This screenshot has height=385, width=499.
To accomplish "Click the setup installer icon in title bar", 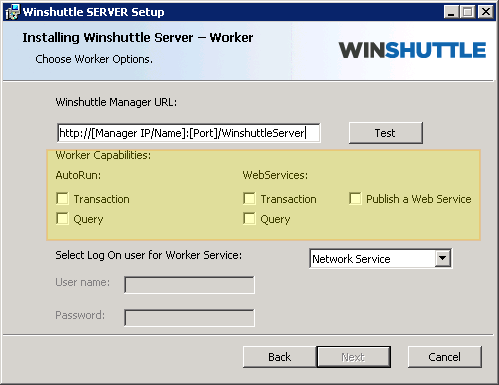I will (x=12, y=12).
